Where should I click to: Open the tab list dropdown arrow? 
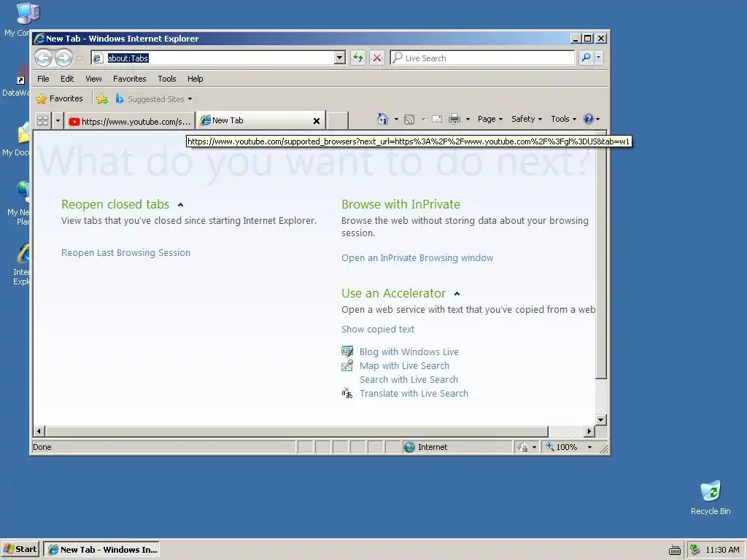coord(58,121)
